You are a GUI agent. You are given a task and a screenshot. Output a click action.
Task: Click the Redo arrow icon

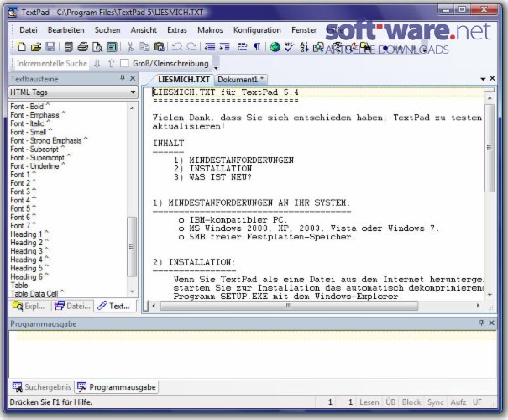tap(191, 47)
